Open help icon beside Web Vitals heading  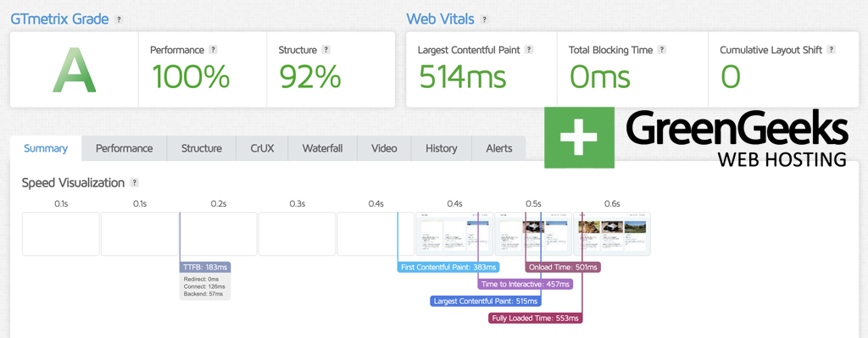[484, 19]
